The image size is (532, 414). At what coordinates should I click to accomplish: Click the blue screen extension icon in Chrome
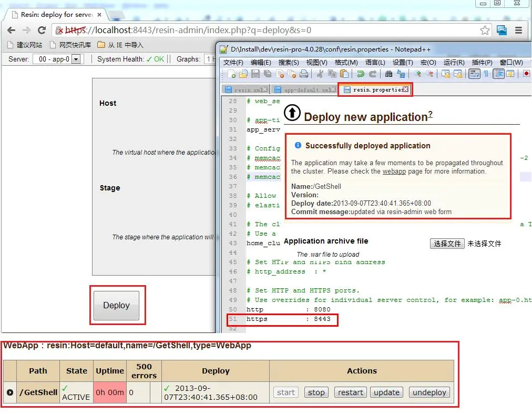tap(502, 30)
